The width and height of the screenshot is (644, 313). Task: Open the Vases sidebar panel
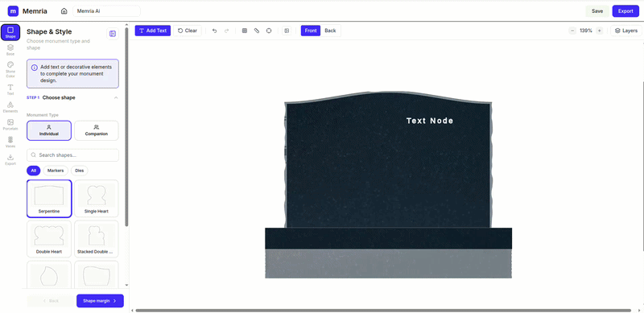(10, 142)
